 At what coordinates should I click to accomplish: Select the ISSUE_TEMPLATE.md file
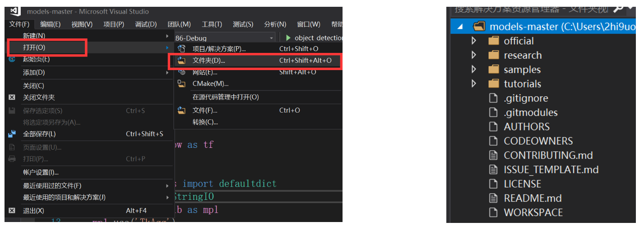pyautogui.click(x=551, y=170)
